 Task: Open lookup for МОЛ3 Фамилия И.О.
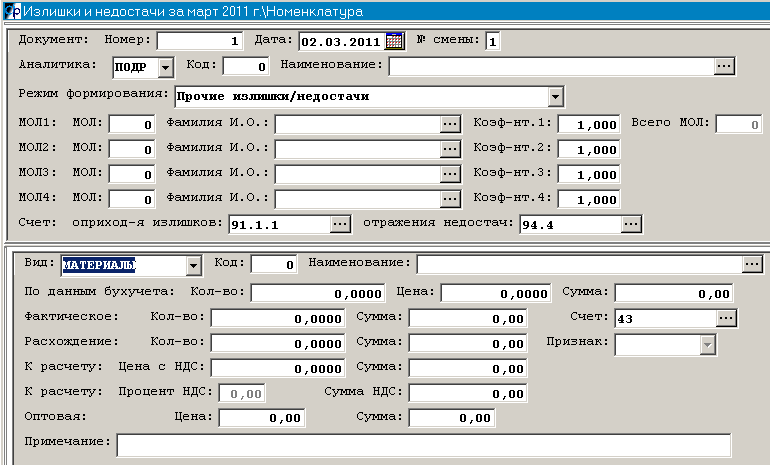click(x=449, y=174)
